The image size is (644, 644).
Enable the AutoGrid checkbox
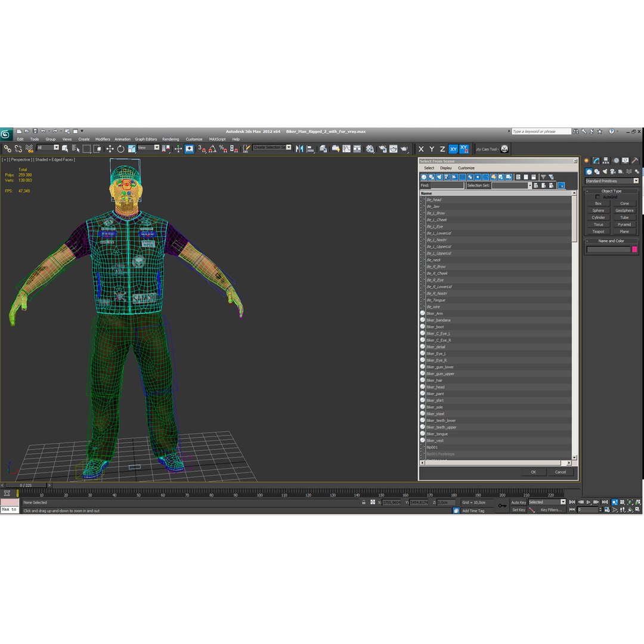597,197
